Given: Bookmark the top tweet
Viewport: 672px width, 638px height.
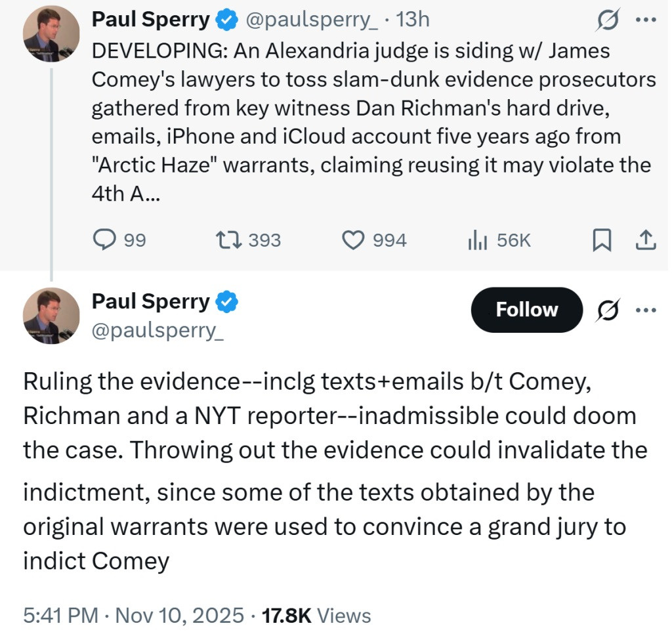Looking at the screenshot, I should point(600,241).
